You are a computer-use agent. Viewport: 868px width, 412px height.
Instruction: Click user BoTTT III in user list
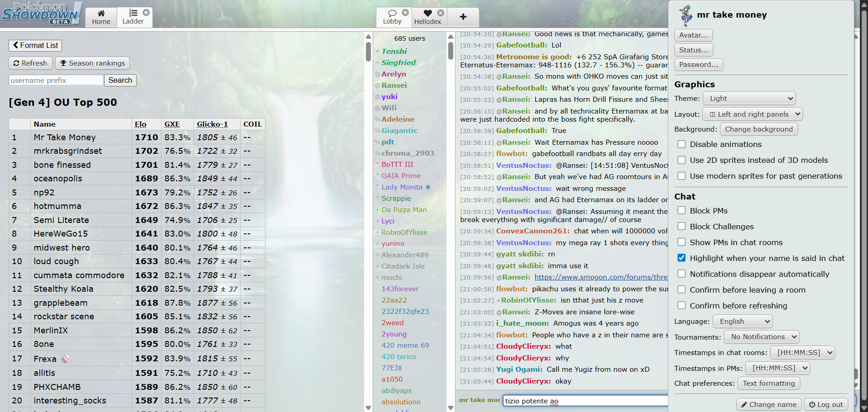tap(397, 165)
